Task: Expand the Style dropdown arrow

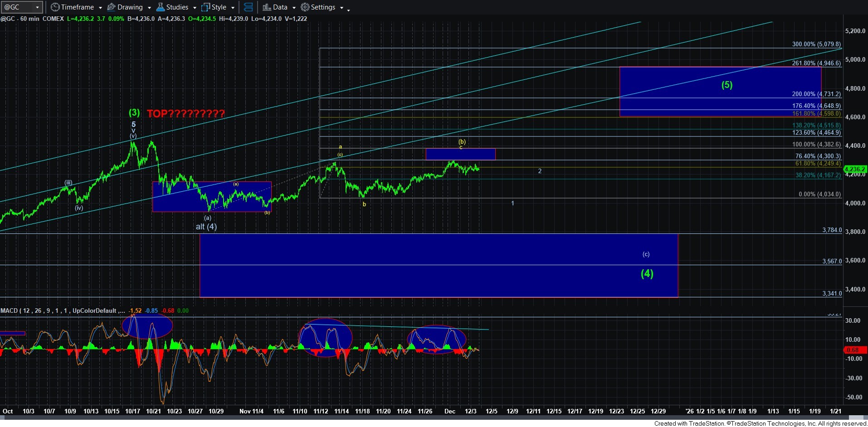Action: click(233, 8)
